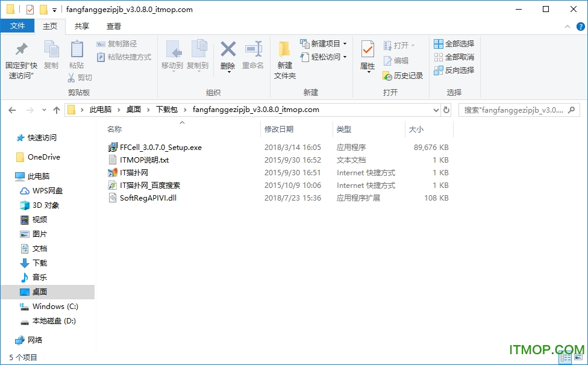The height and width of the screenshot is (365, 588).
Task: Click the 下载包 breadcrumb in address bar
Action: pyautogui.click(x=166, y=110)
